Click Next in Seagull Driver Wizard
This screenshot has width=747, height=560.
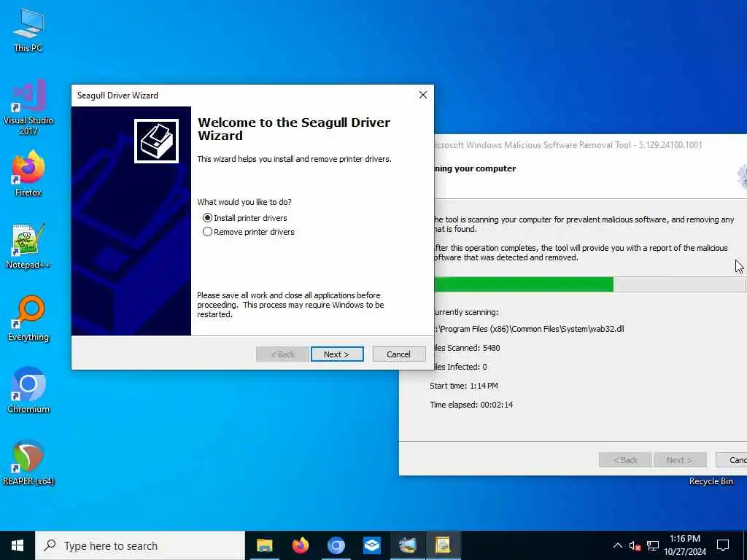pos(337,354)
